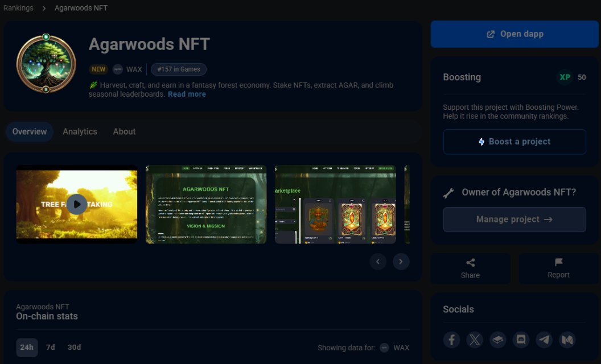This screenshot has height=364, width=601.
Task: Click the breadcrumb chevron separator
Action: [44, 8]
